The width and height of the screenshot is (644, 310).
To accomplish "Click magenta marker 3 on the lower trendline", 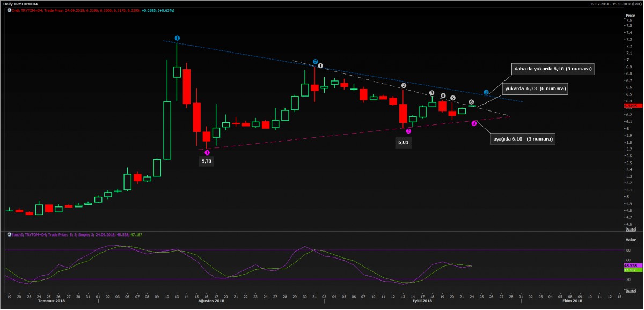I will pos(474,123).
